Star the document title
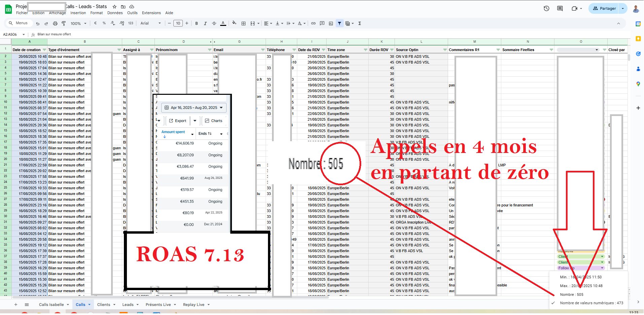The height and width of the screenshot is (315, 644). pyautogui.click(x=114, y=6)
